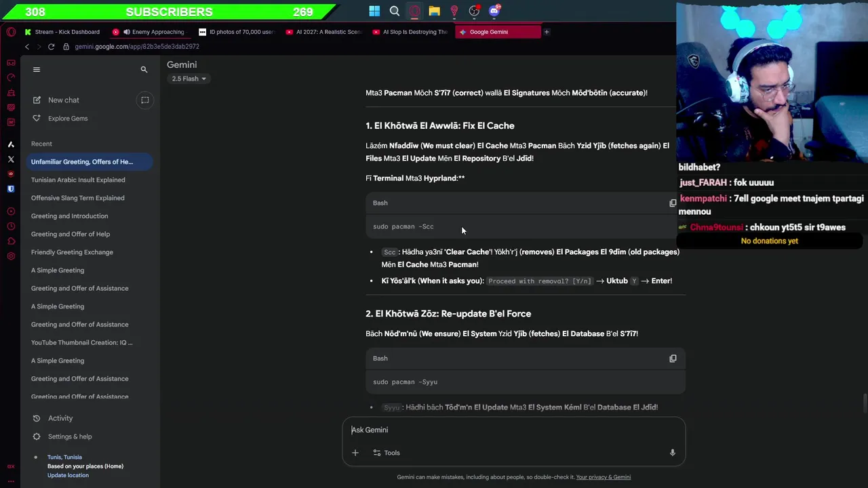The height and width of the screenshot is (488, 868).
Task: Click the microphone icon in prompt box
Action: coord(672,453)
